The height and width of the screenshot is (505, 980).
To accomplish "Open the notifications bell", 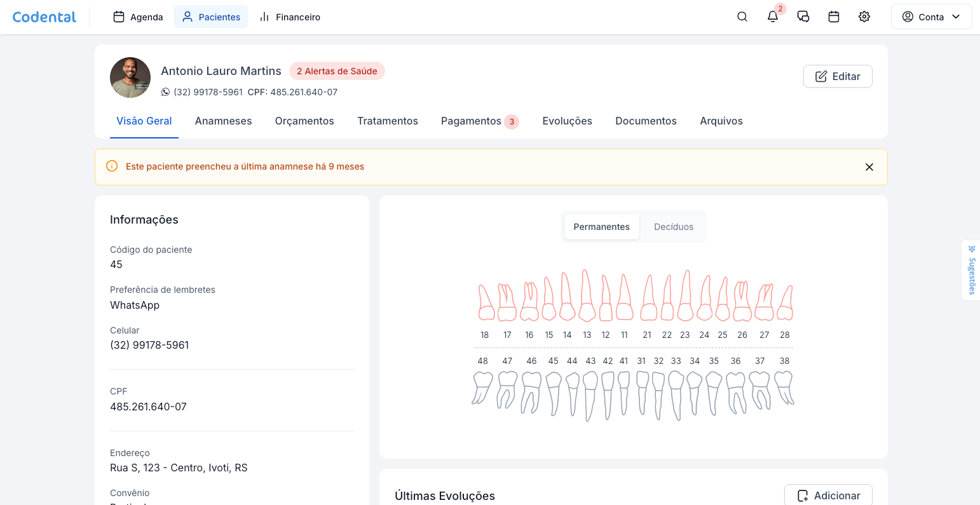I will click(x=773, y=17).
